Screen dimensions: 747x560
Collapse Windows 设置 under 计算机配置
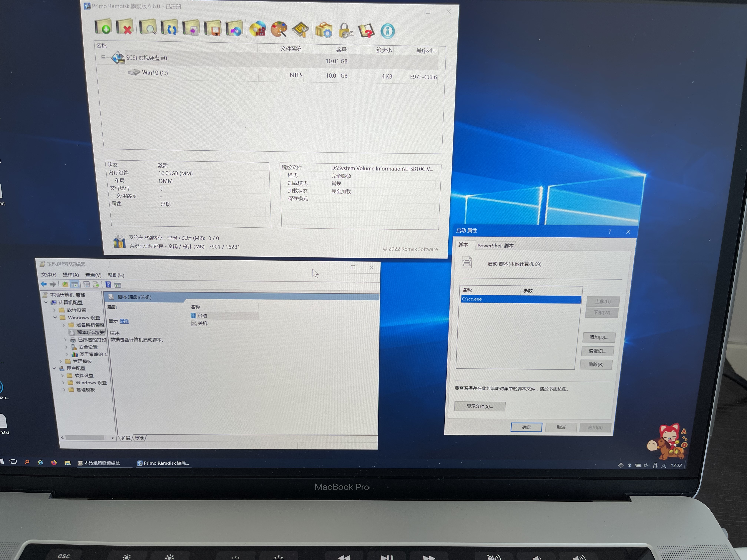pos(55,317)
